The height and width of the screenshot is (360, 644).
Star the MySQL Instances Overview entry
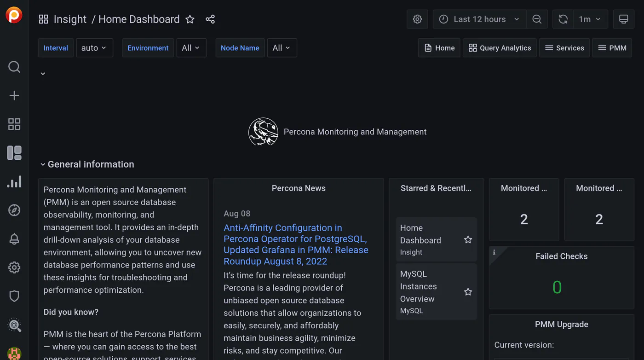click(468, 292)
